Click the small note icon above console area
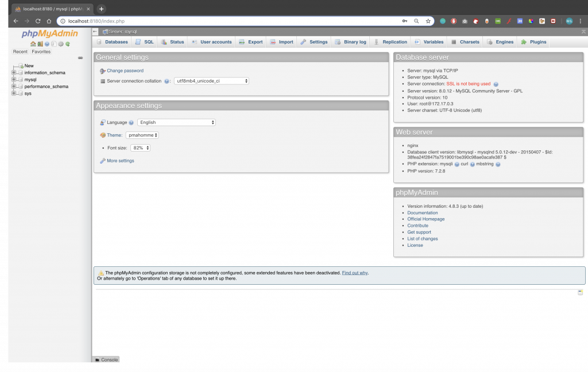Image resolution: width=588 pixels, height=372 pixels. (x=580, y=292)
